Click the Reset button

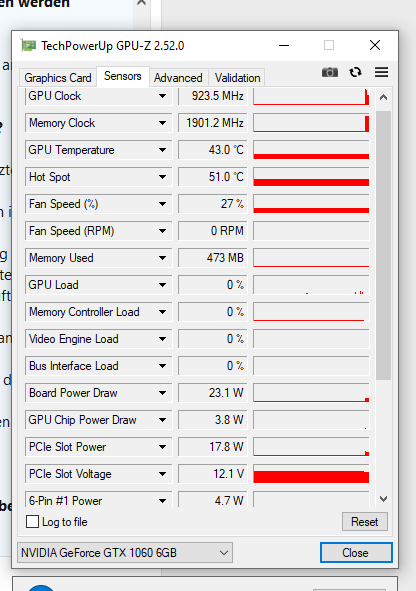point(364,522)
